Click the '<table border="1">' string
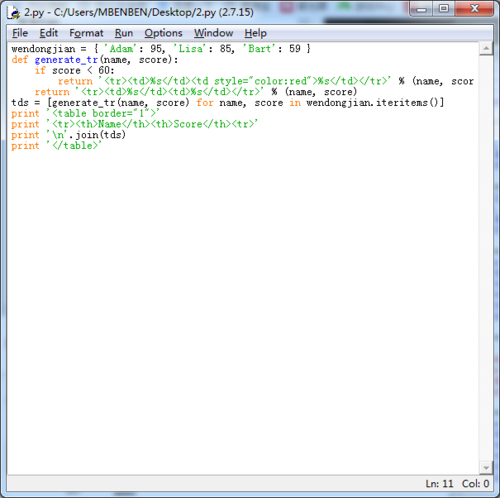Viewport: 500px width, 498px height. [103, 113]
